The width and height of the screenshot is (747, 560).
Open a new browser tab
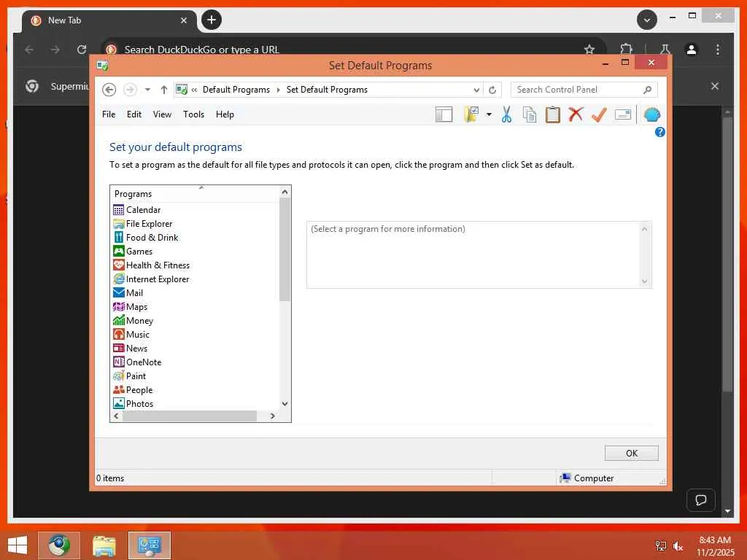[x=212, y=20]
